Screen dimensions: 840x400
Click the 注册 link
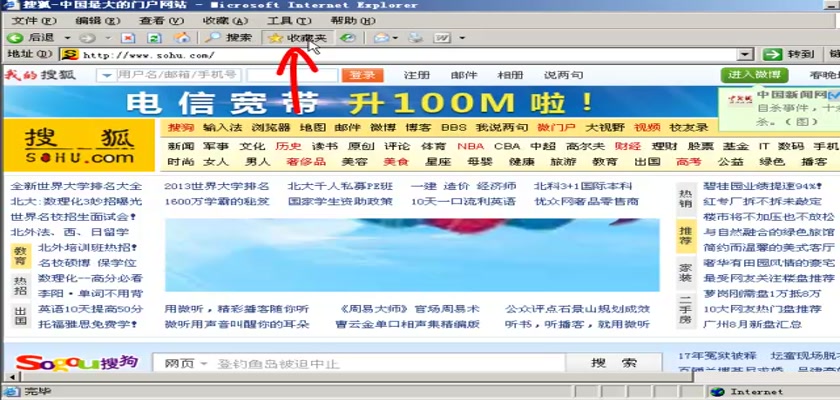416,75
